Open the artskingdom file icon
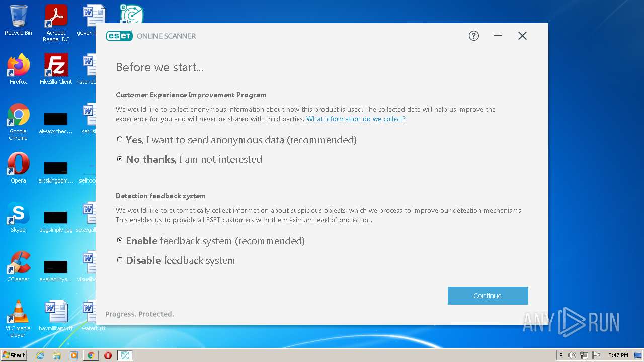The width and height of the screenshot is (644, 362). click(56, 171)
